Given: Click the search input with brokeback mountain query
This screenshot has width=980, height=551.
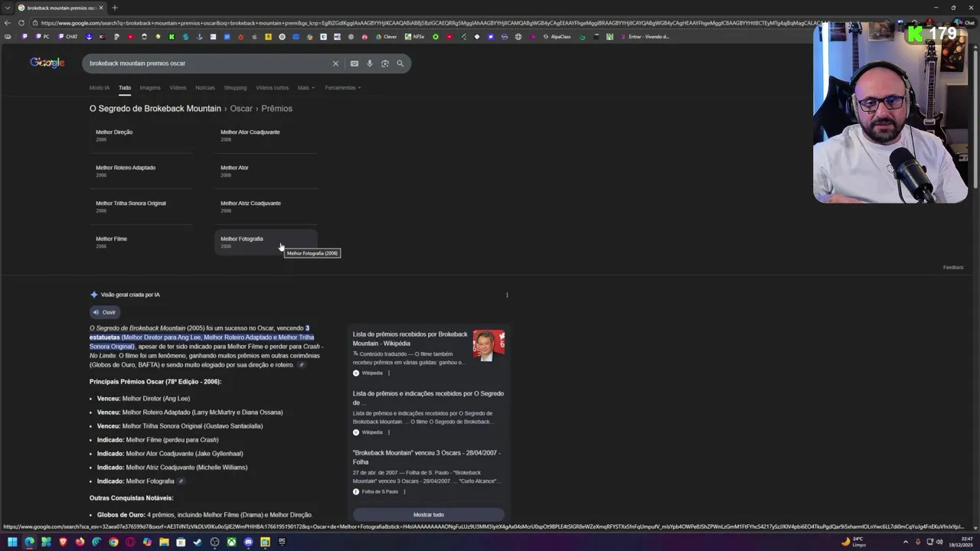Looking at the screenshot, I should (x=207, y=64).
